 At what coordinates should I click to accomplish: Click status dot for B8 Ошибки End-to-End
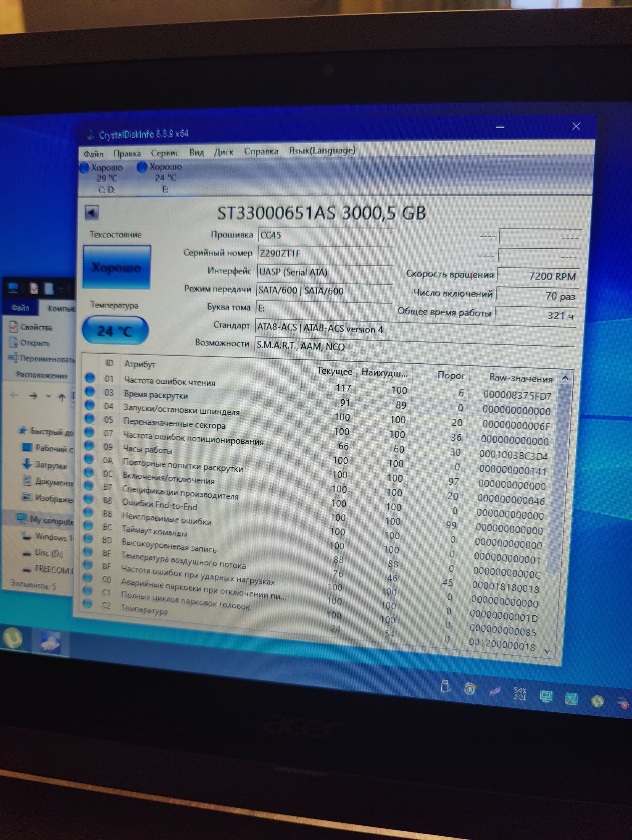click(x=88, y=499)
